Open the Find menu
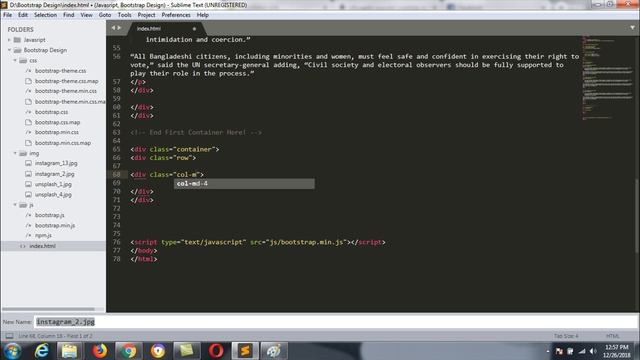Screen dimensions: 640x360 (x=69, y=15)
